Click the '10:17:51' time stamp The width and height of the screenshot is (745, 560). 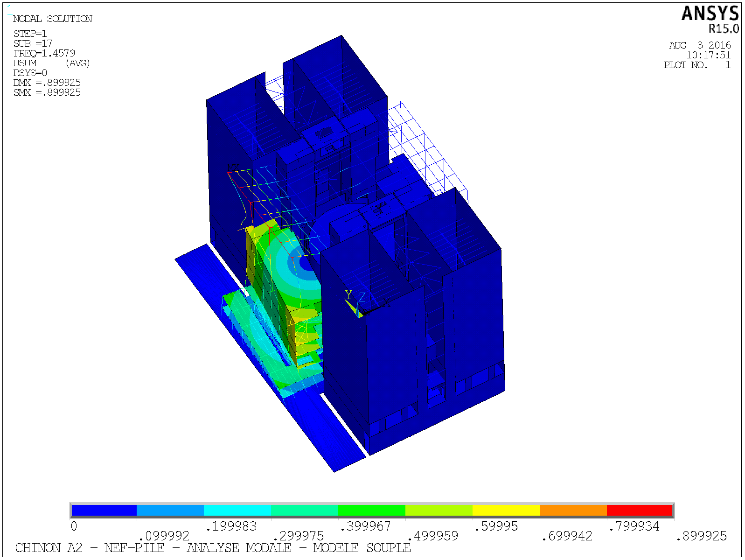pyautogui.click(x=708, y=55)
